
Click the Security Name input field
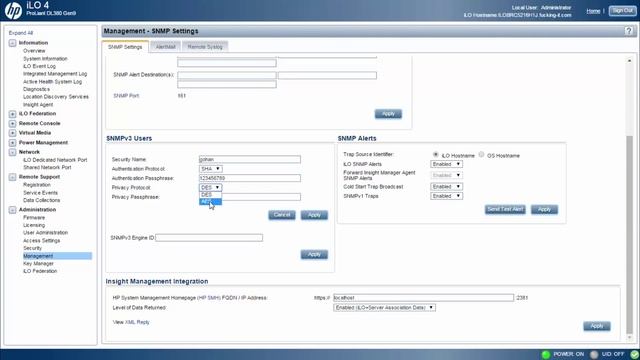(250, 159)
